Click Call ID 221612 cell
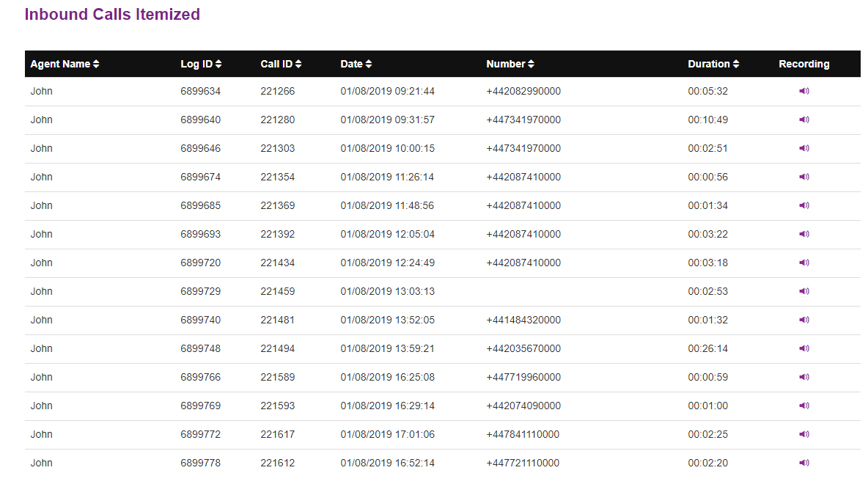The width and height of the screenshot is (868, 484). (x=277, y=463)
